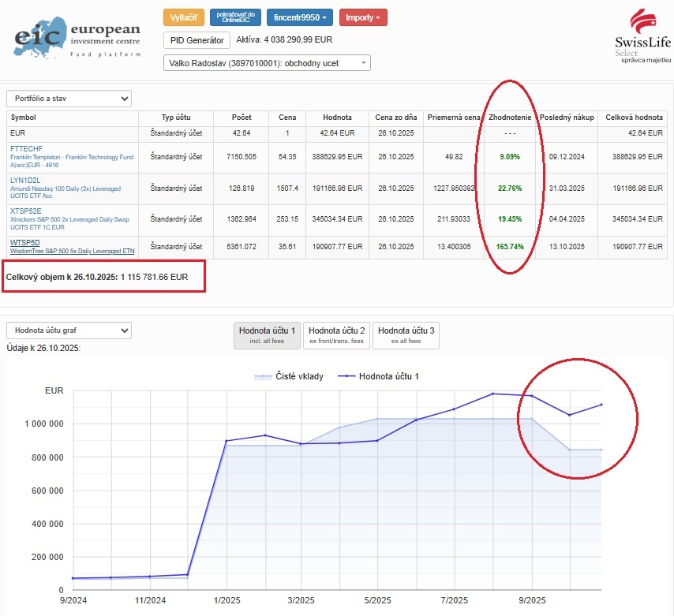Open the Hodnota účtu graf dropdown

coord(69,330)
